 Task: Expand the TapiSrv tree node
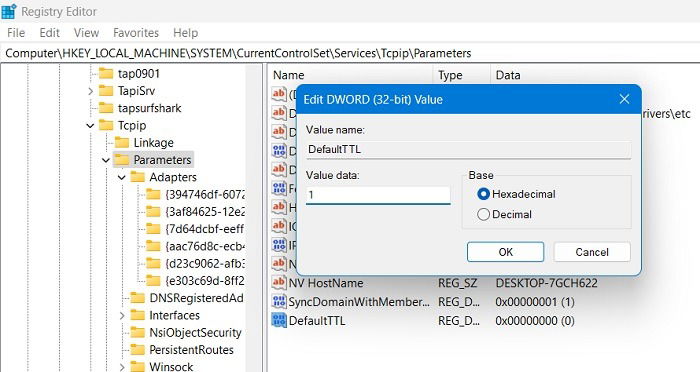(x=90, y=91)
